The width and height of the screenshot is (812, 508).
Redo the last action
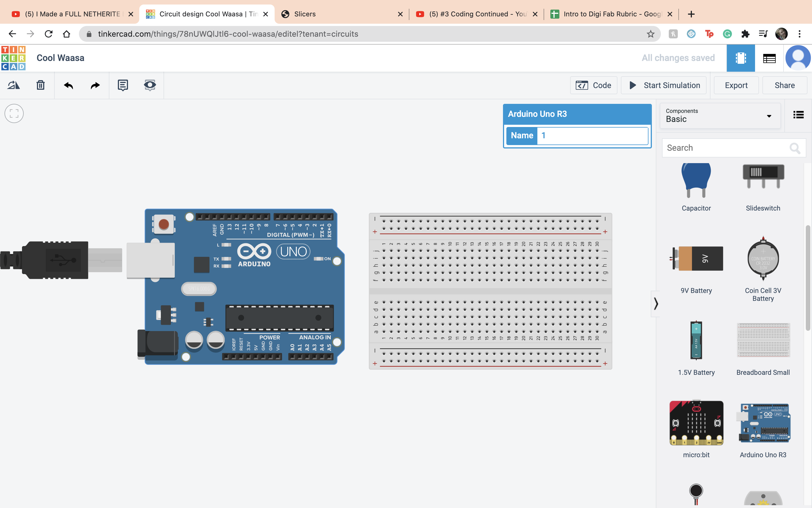95,85
